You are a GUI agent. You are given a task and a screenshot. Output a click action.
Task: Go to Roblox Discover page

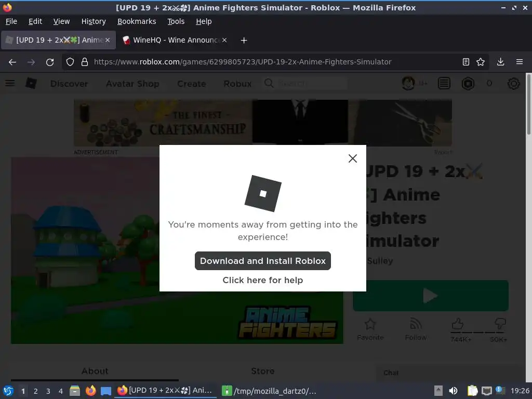click(x=69, y=84)
